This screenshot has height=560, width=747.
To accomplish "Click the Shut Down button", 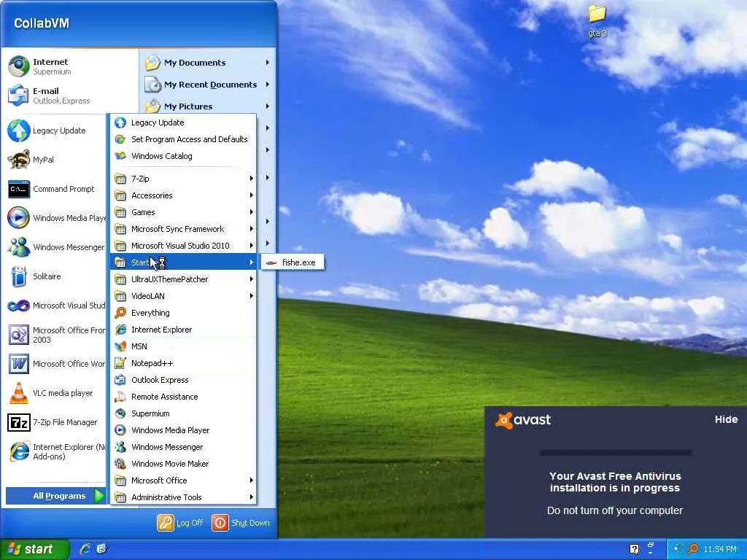I will (x=241, y=523).
